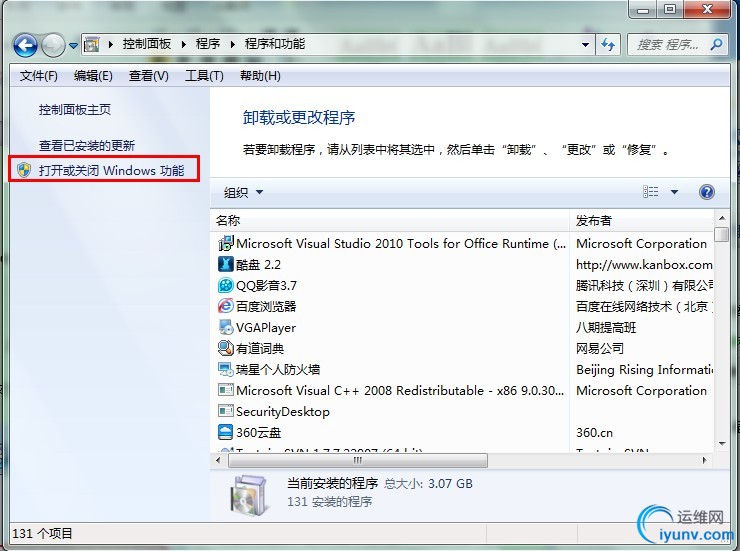Image resolution: width=740 pixels, height=551 pixels.
Task: Click the installed programs box icon
Action: (x=250, y=495)
